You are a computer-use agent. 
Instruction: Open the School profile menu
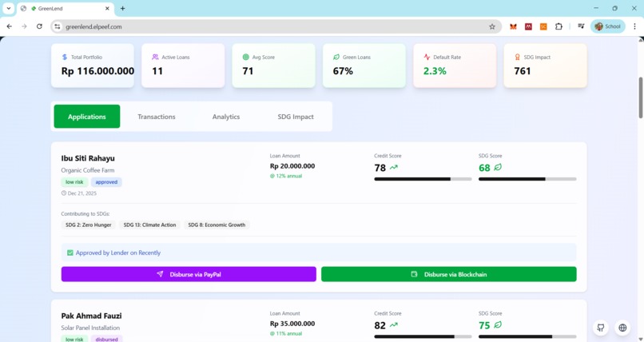(608, 26)
